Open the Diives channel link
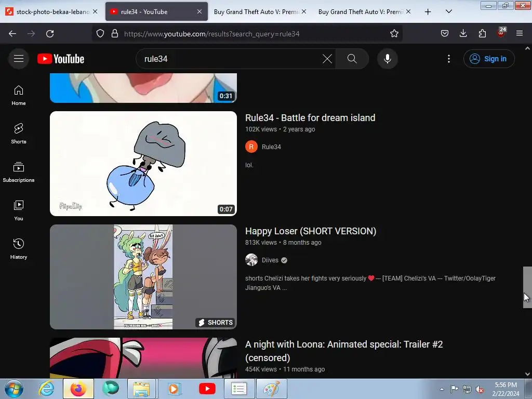Screen dimensions: 532x399 point(270,260)
